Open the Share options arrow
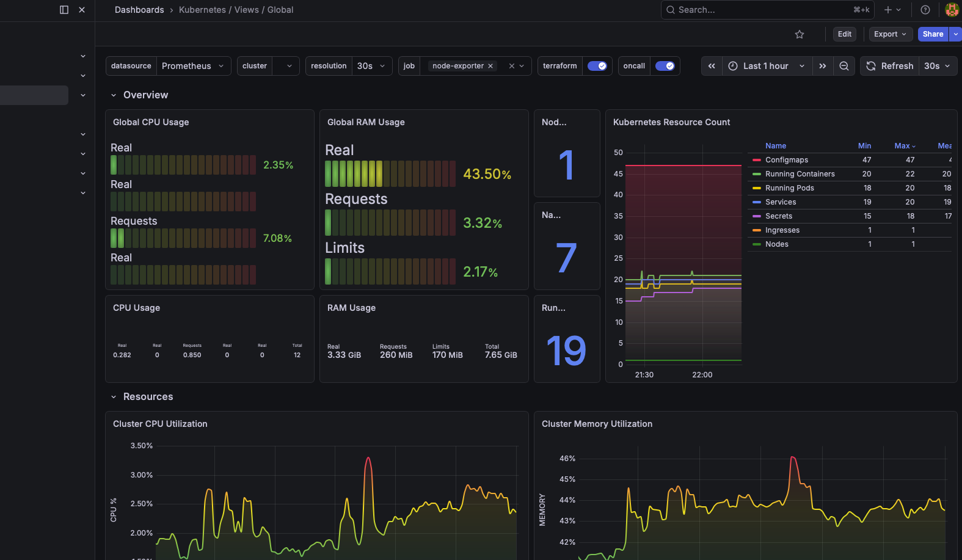The image size is (962, 560). [x=956, y=34]
